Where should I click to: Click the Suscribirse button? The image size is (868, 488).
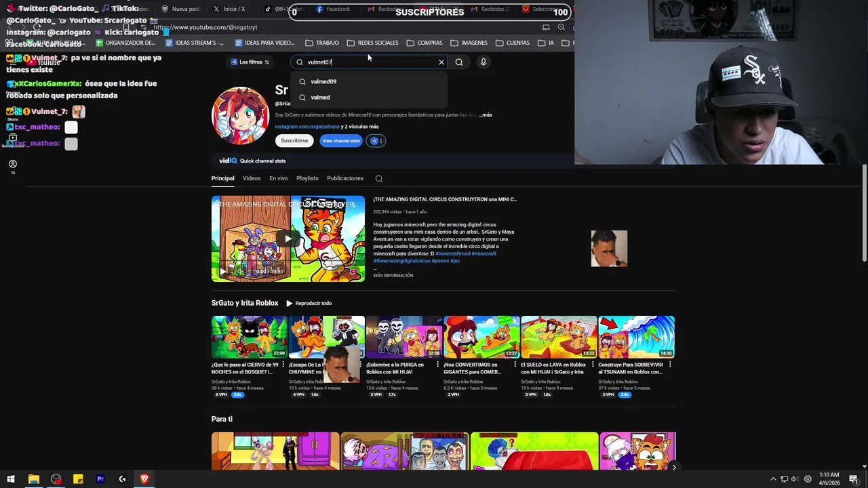point(294,140)
